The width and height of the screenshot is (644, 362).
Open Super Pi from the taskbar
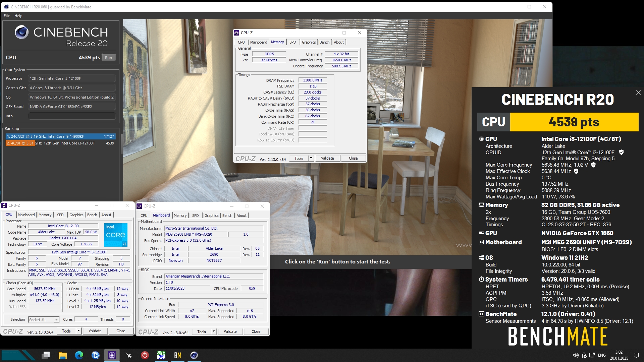pyautogui.click(x=161, y=355)
